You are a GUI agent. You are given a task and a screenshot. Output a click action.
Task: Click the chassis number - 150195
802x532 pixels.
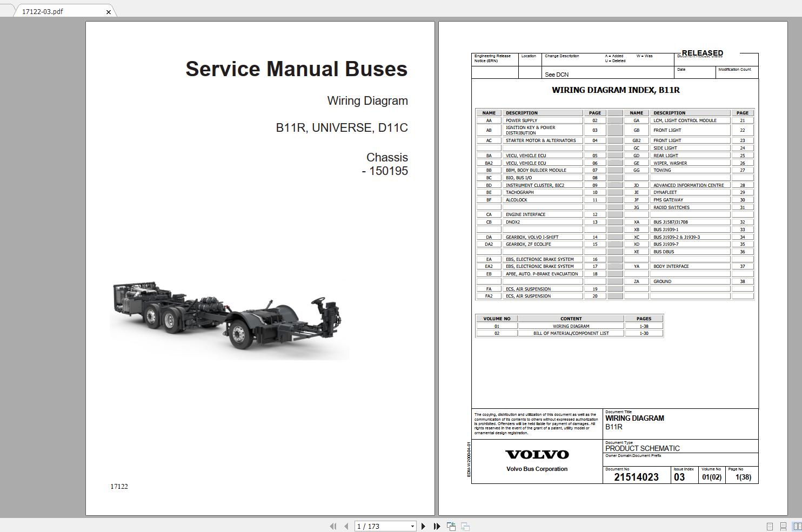pyautogui.click(x=385, y=171)
